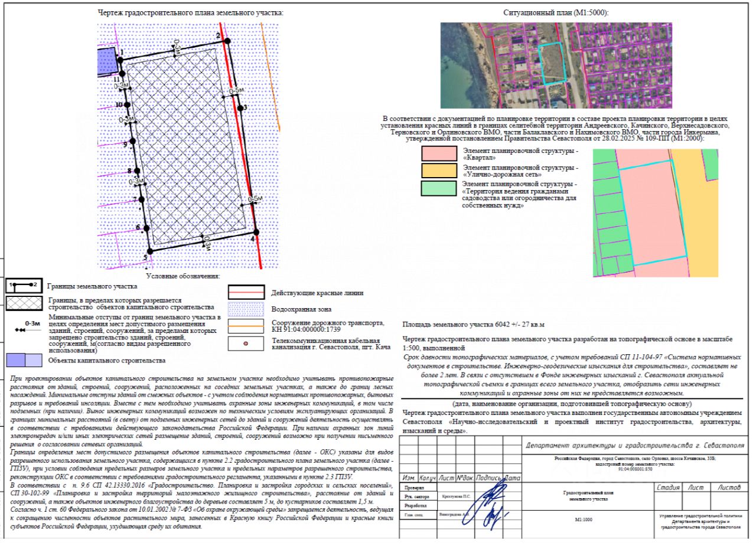Click the label mentioning «Улично-дорожная сеть»
756x546 pixels.
pyautogui.click(x=520, y=171)
